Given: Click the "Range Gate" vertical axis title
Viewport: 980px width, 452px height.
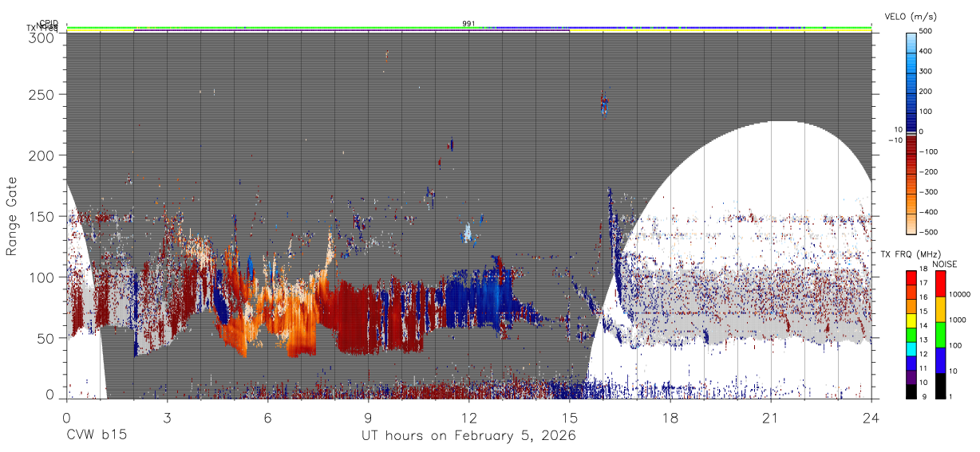Looking at the screenshot, I should click(x=12, y=217).
